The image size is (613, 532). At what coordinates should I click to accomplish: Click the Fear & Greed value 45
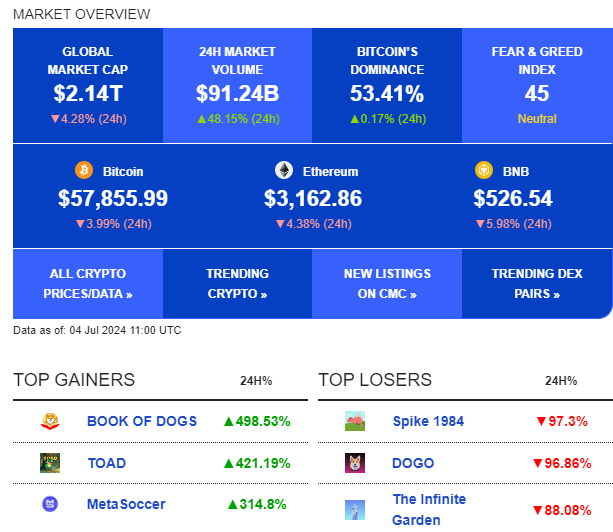[537, 93]
